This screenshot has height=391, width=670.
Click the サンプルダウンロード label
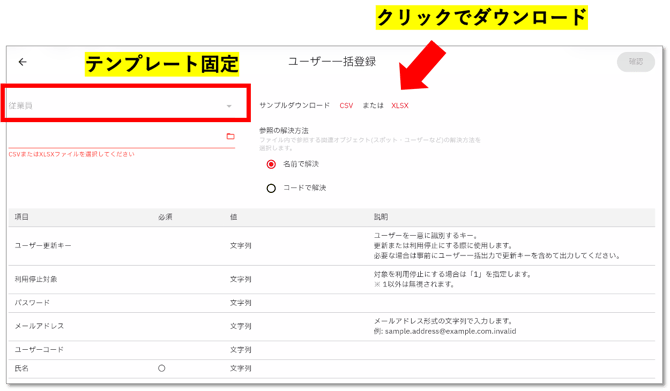pos(294,106)
